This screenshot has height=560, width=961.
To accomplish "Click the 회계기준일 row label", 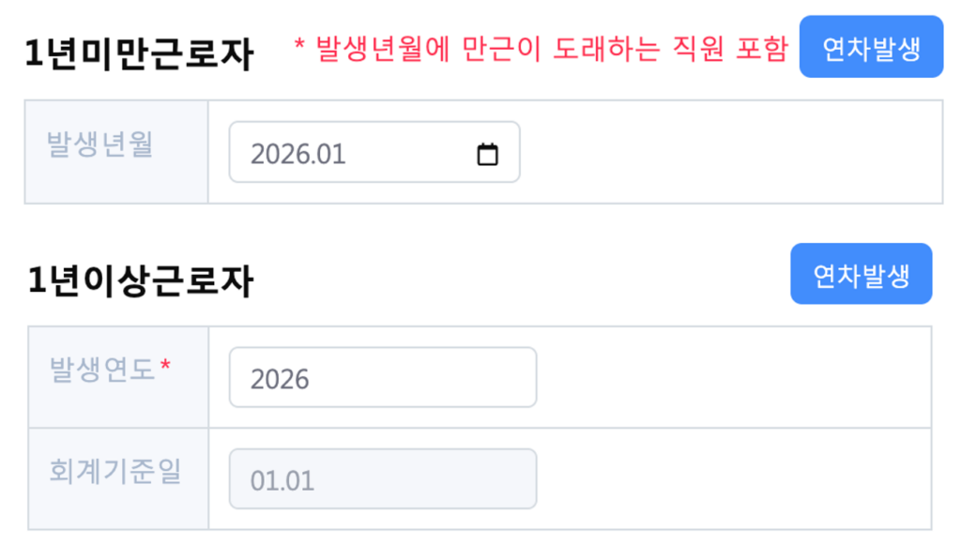I will [x=114, y=472].
